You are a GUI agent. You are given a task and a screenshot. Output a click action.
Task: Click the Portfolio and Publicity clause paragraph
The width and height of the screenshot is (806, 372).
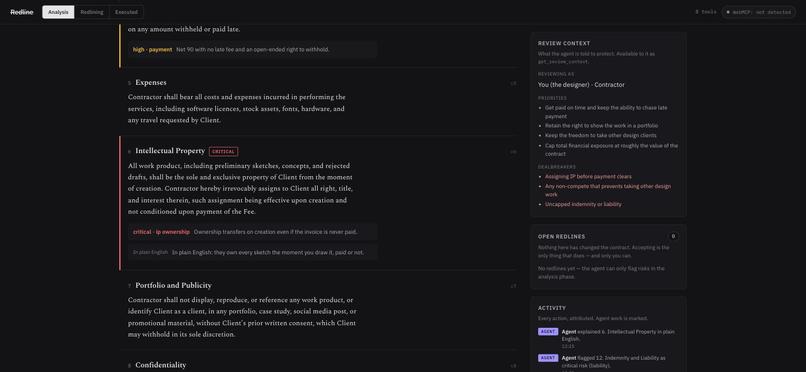tap(242, 317)
